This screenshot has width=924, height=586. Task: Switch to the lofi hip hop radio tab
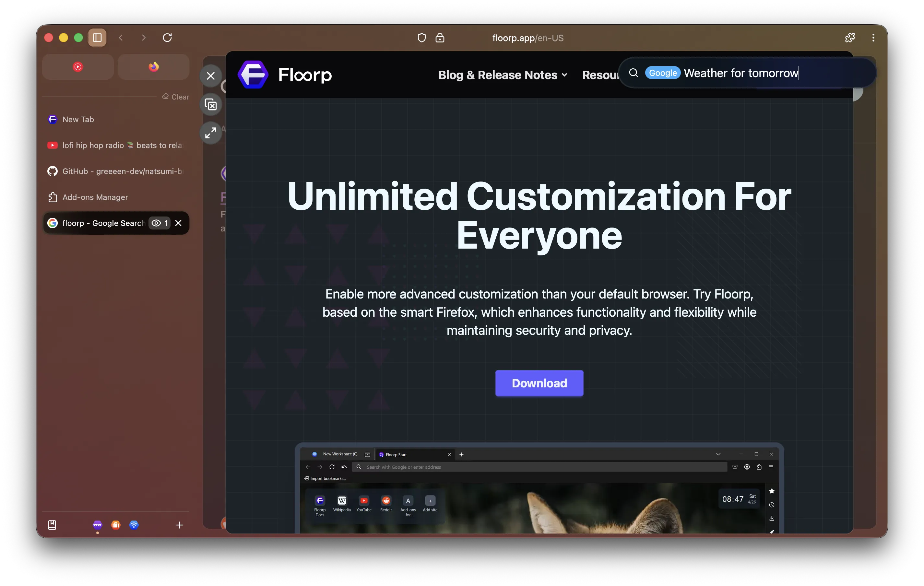[x=116, y=145]
